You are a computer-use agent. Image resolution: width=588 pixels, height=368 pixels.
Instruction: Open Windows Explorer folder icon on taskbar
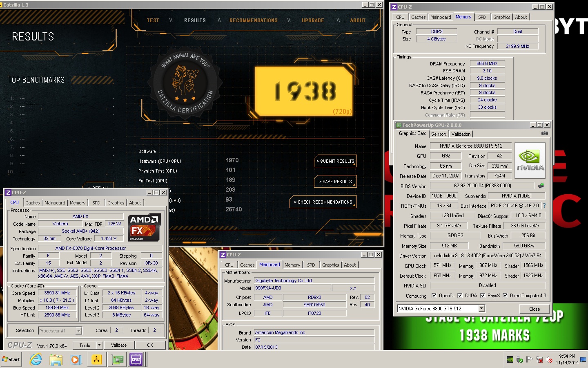coord(56,359)
